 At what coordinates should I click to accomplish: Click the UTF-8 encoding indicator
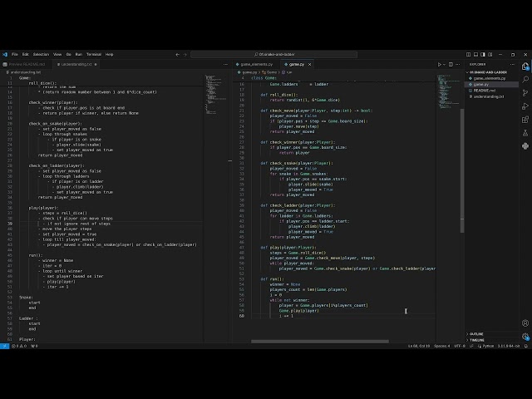(460, 346)
